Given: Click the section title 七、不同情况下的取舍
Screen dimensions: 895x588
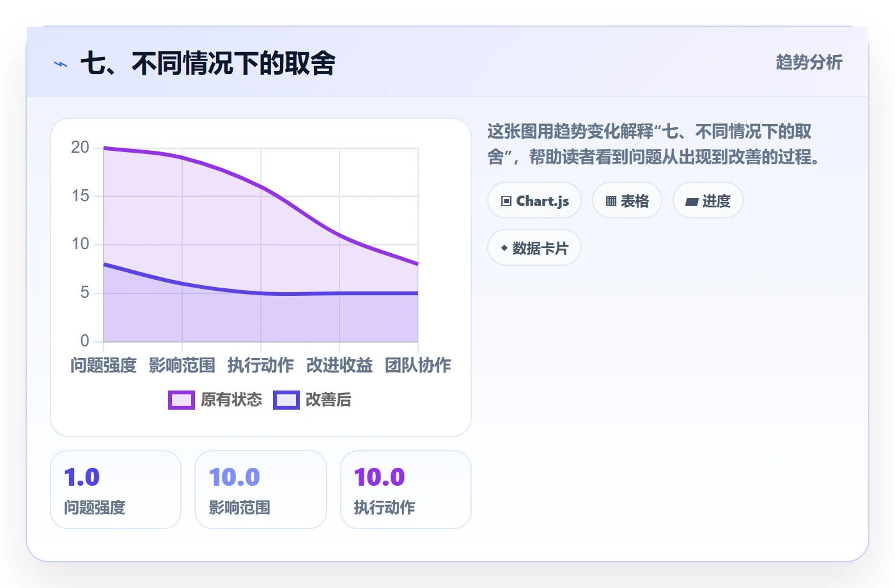Looking at the screenshot, I should 208,63.
